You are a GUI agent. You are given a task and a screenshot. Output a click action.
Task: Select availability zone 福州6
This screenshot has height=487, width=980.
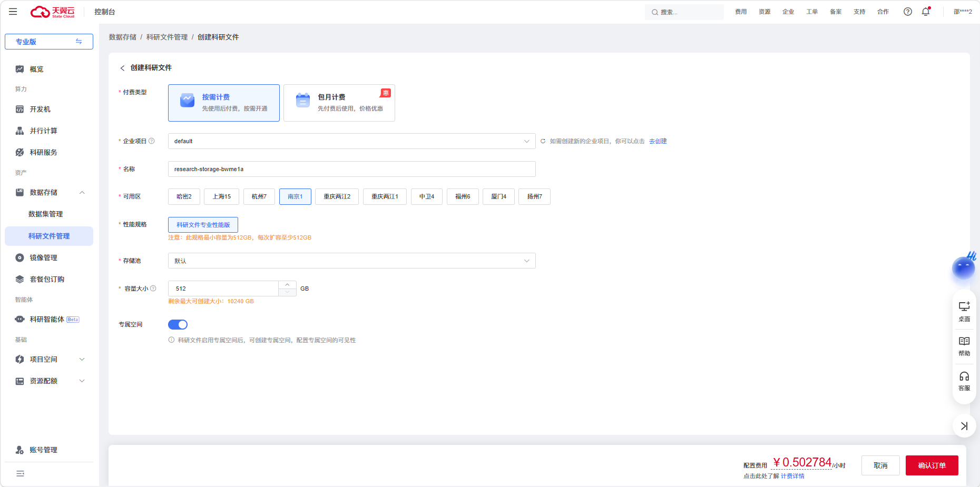point(463,196)
